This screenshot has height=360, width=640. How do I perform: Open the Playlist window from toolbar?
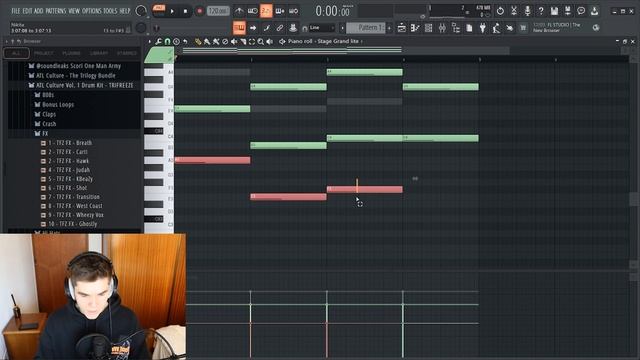click(x=402, y=28)
